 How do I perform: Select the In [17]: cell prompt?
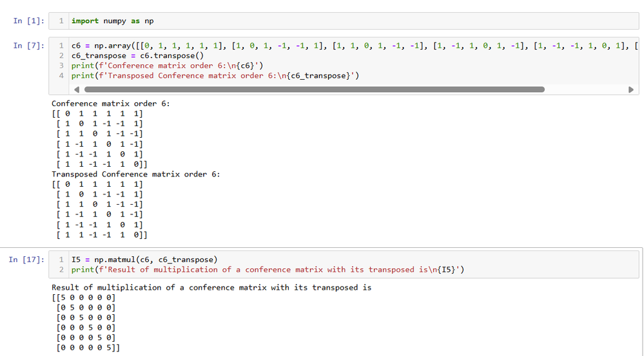[x=26, y=259]
